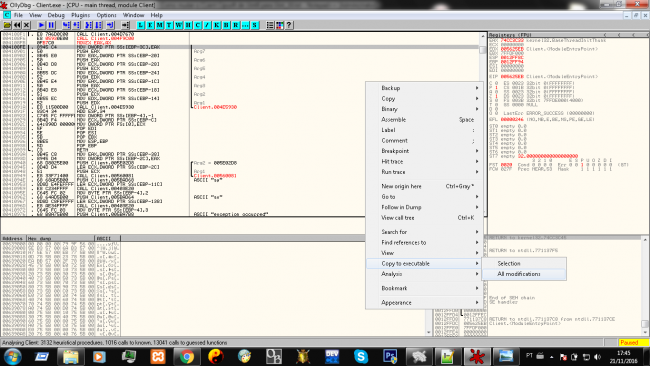Screen dimensions: 650x366
Task: Open the Window menu
Action: pos(133,15)
